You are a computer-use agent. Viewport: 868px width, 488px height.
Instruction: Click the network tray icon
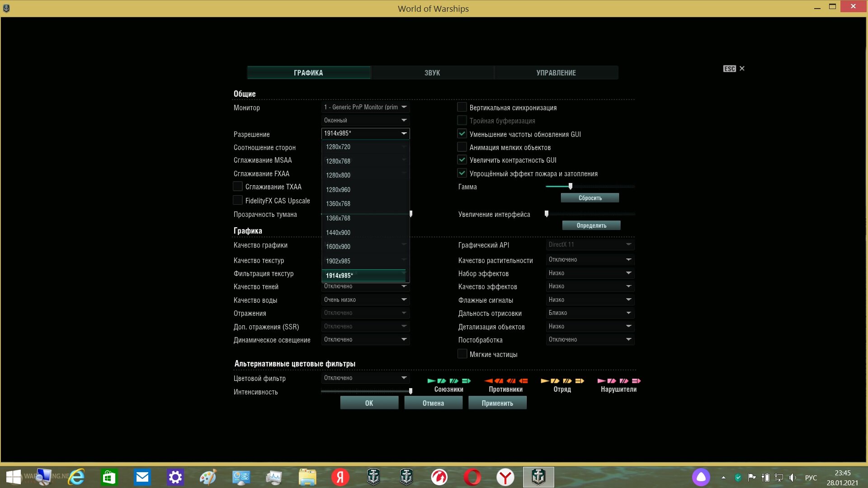coord(779,478)
